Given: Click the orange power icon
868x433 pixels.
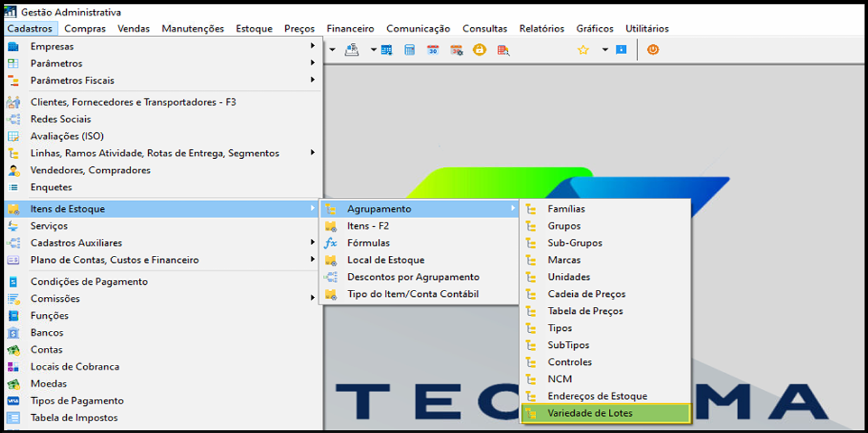Looking at the screenshot, I should [653, 49].
